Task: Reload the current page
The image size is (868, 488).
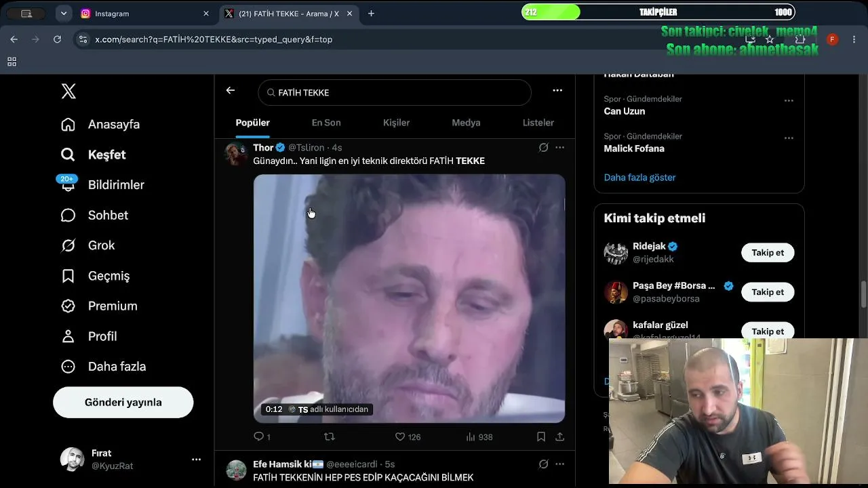Action: pyautogui.click(x=57, y=39)
